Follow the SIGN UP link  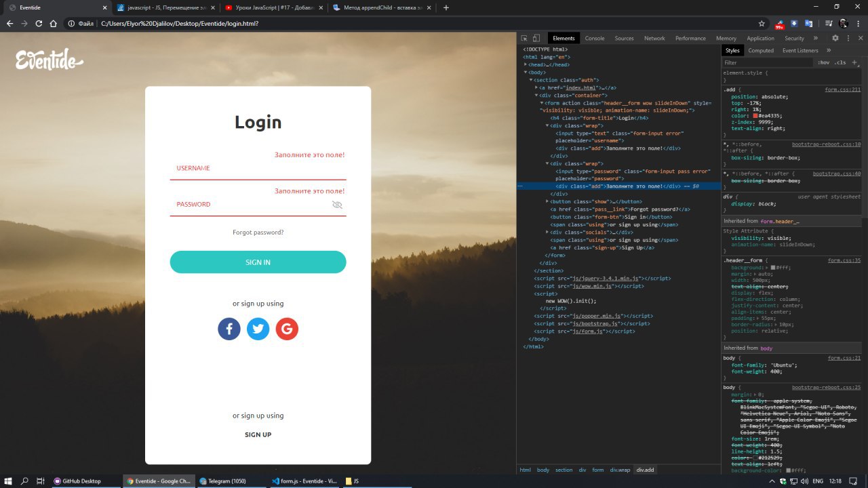258,434
